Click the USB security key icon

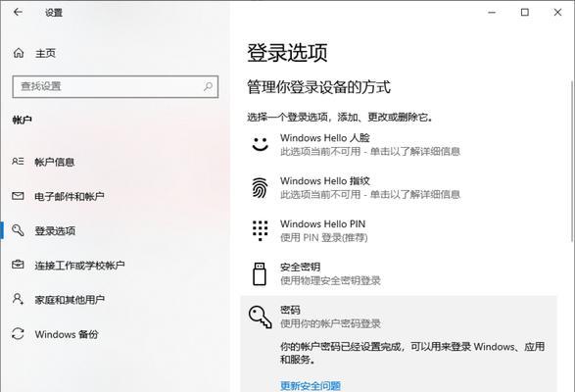click(260, 273)
